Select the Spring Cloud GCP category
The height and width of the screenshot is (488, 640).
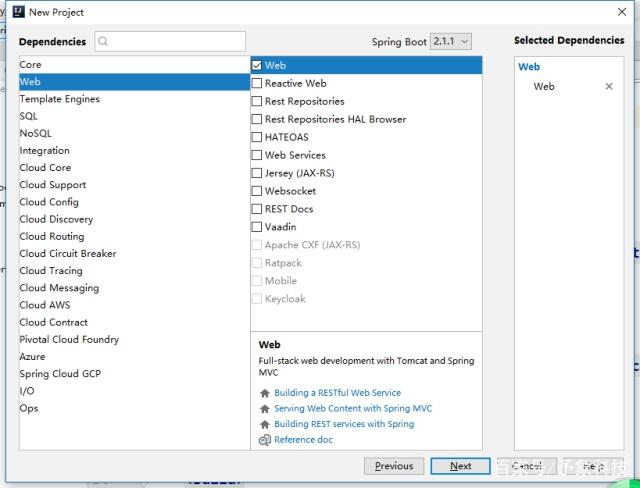click(x=134, y=373)
